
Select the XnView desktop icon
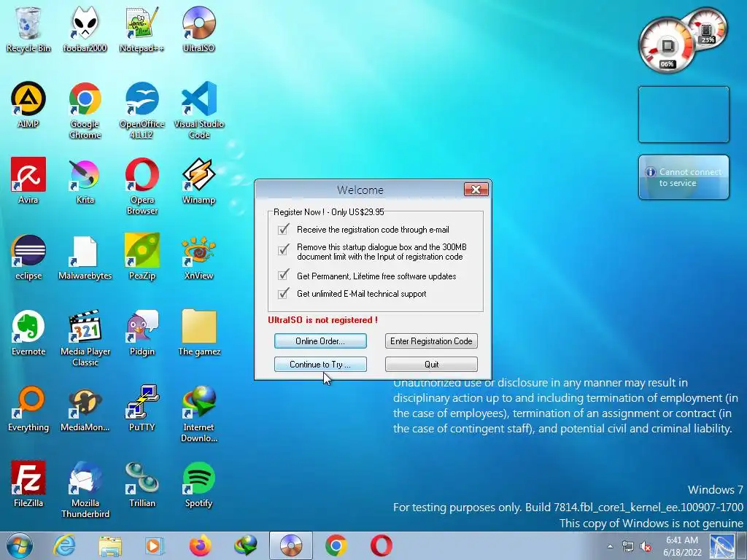tap(198, 257)
